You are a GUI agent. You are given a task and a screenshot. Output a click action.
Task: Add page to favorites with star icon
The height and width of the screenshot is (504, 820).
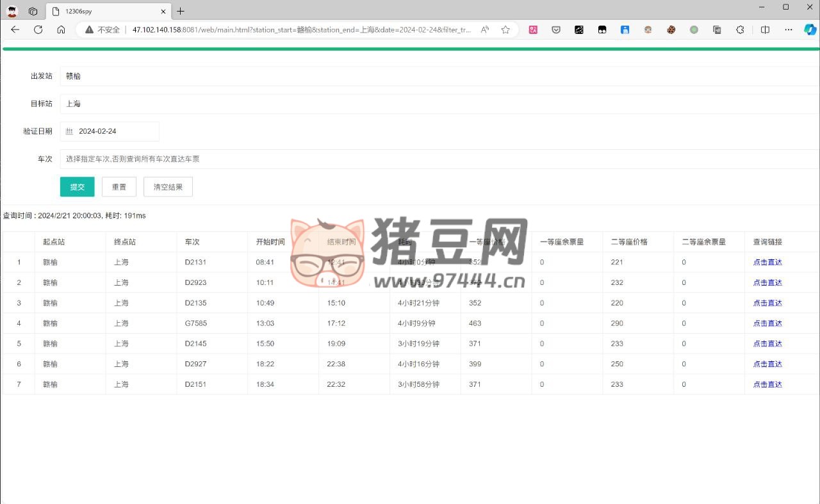coord(505,29)
